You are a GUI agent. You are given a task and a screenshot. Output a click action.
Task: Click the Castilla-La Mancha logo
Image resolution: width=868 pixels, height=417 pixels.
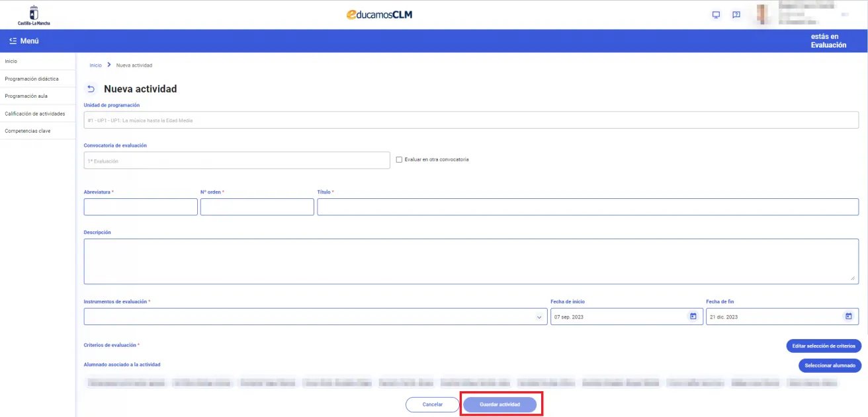pos(34,15)
